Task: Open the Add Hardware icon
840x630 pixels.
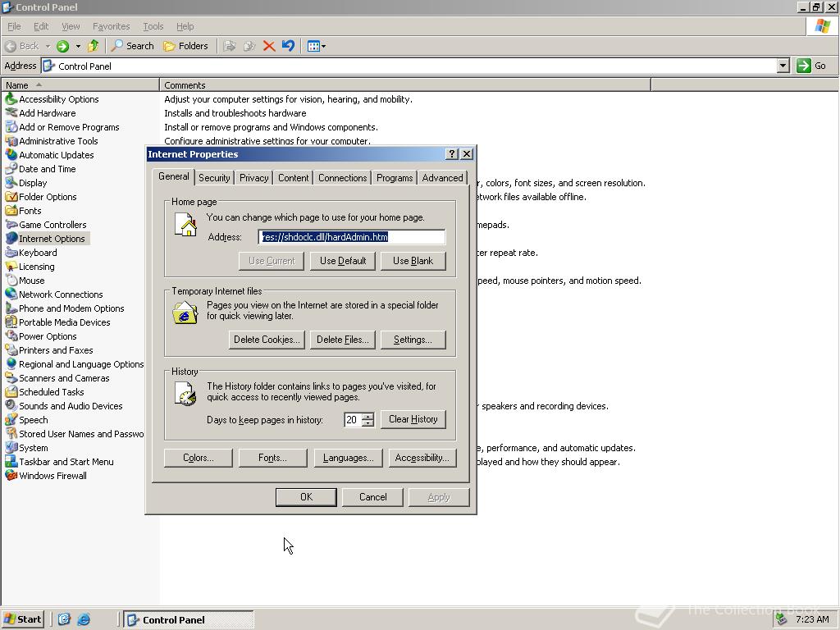Action: coord(11,113)
